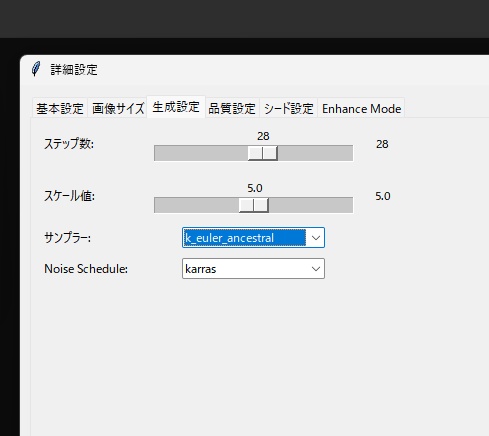Click the feather icon in the title bar
Screen dimensions: 489x436
coord(36,69)
